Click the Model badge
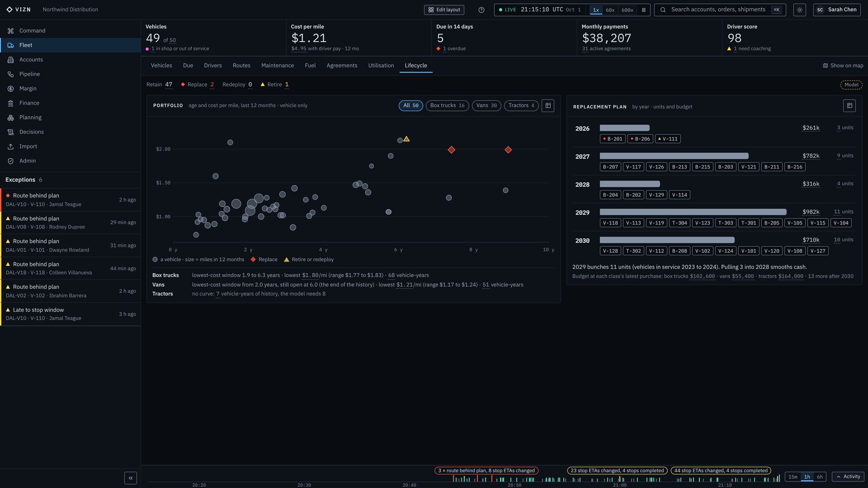The image size is (868, 488). (x=851, y=85)
